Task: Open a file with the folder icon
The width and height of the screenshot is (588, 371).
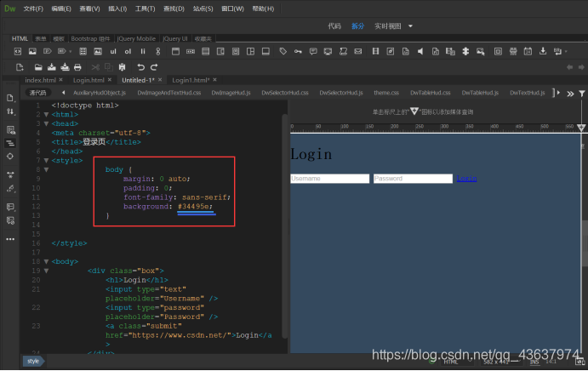Action: [x=38, y=67]
